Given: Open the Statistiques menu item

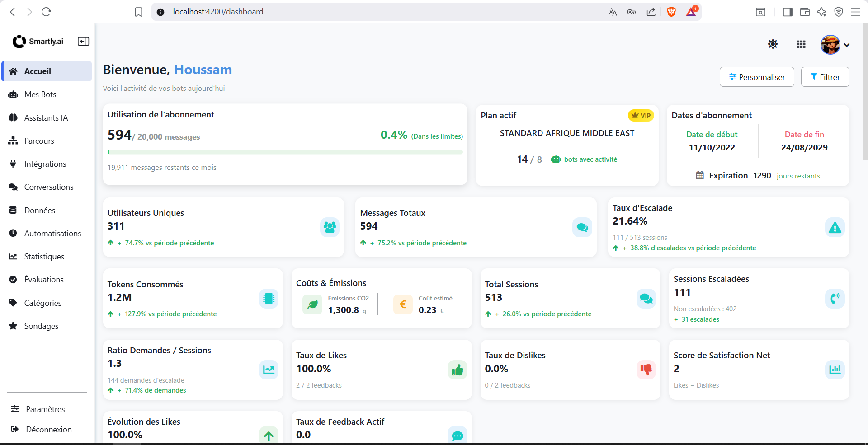Looking at the screenshot, I should (47, 257).
